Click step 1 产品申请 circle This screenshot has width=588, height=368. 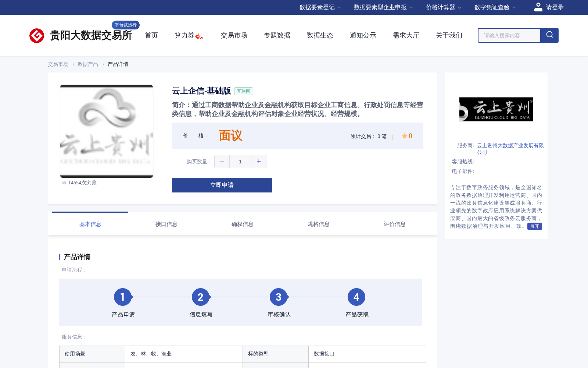(123, 297)
